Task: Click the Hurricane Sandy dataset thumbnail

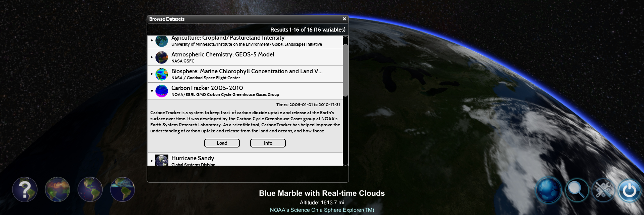Action: coord(162,160)
